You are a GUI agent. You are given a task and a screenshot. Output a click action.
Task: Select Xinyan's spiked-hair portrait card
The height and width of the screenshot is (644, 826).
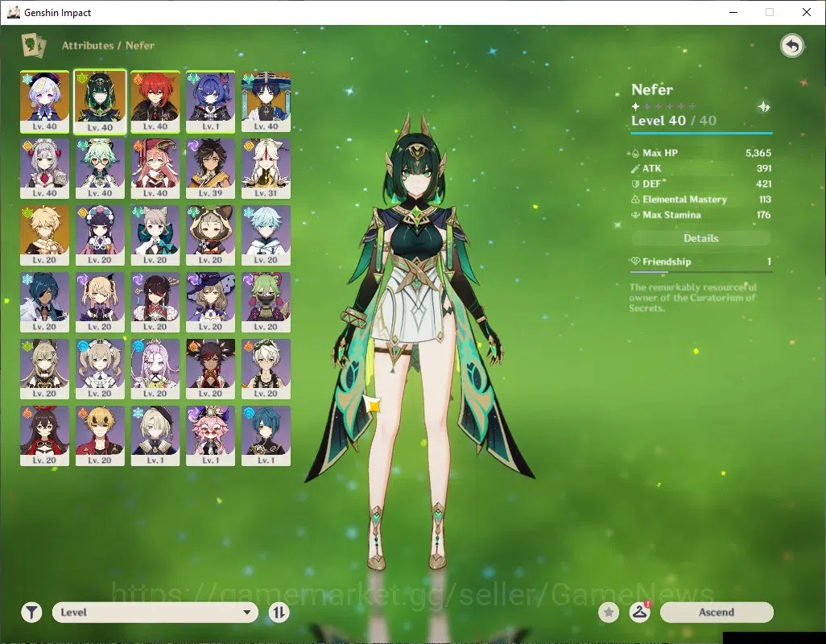click(x=211, y=369)
